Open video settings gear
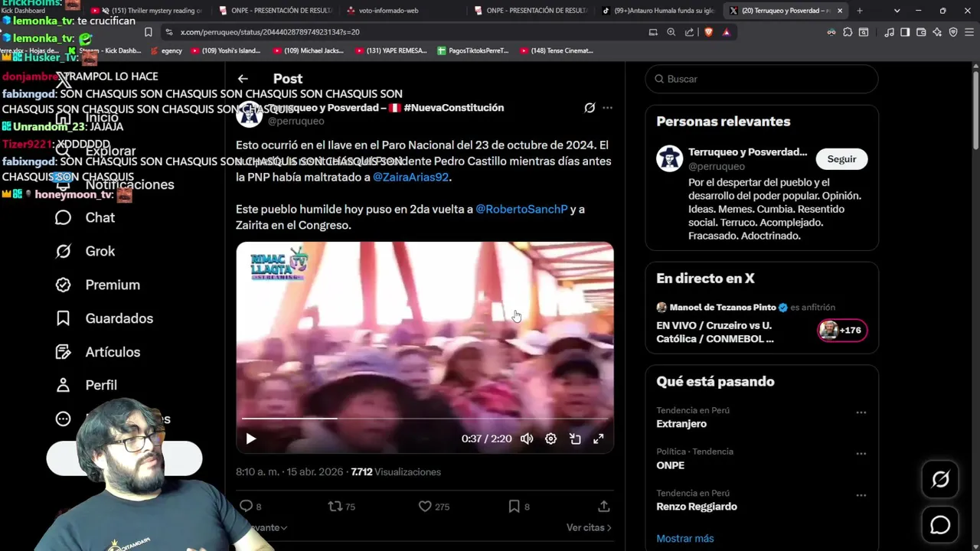Screen dimensions: 980x551 550,439
